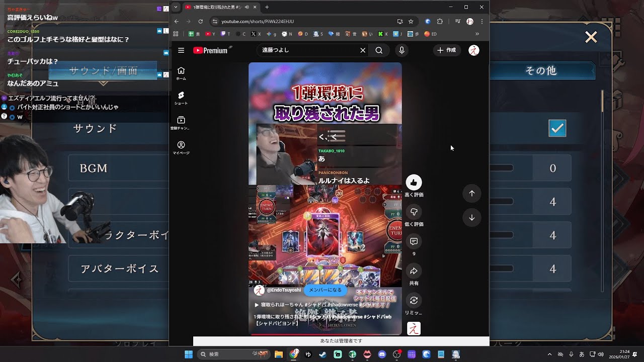
Task: Go to ホーム in YouTube sidebar
Action: tap(181, 73)
